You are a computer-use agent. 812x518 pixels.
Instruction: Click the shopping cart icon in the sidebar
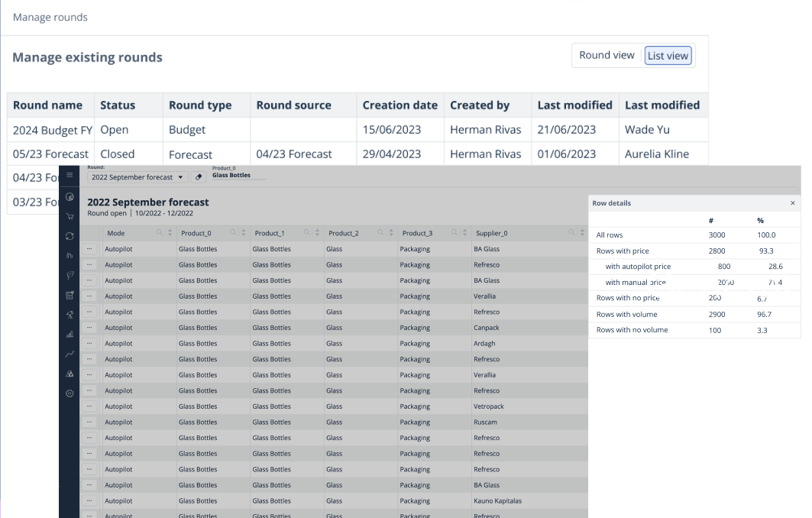click(x=70, y=216)
